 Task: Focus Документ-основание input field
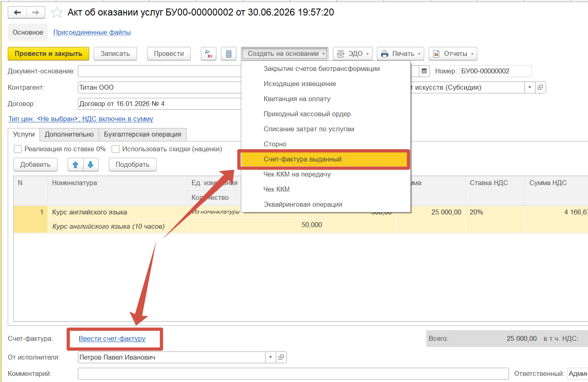[159, 71]
